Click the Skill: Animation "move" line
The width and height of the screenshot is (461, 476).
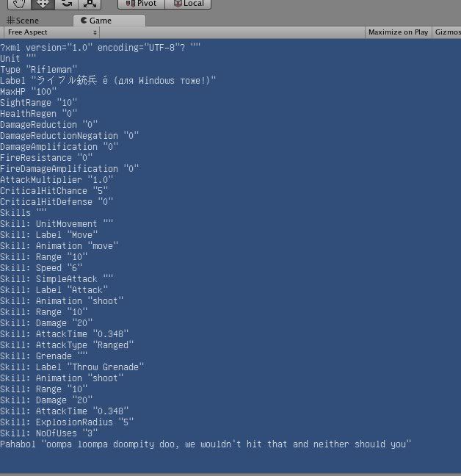[x=59, y=246]
